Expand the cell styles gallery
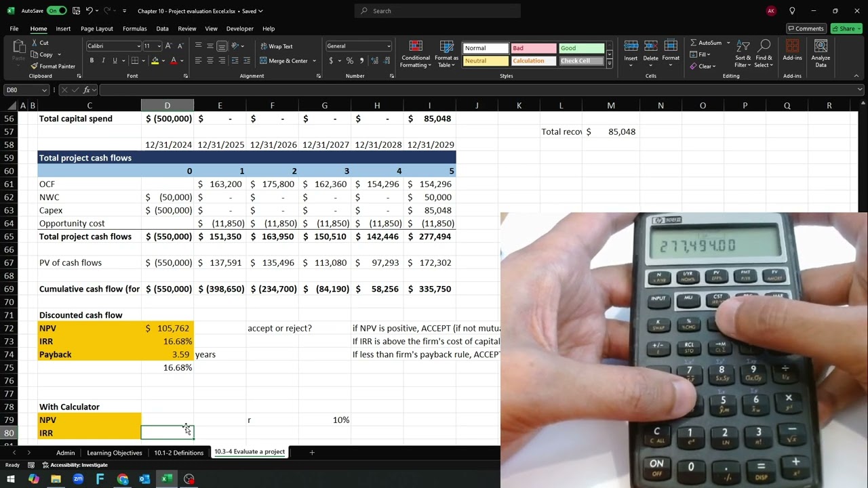Viewport: 868px width, 488px height. [609, 64]
